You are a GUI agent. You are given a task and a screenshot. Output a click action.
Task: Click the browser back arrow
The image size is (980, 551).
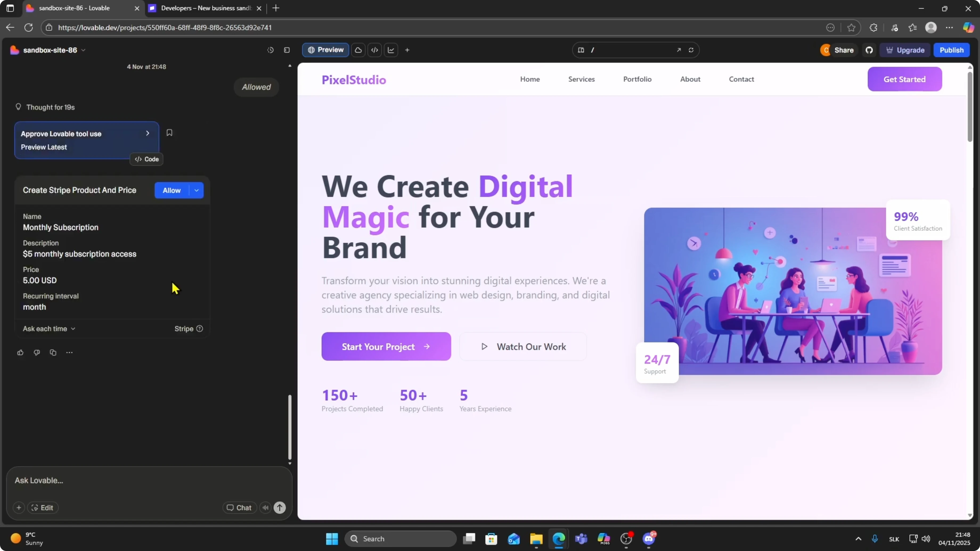tap(10, 27)
